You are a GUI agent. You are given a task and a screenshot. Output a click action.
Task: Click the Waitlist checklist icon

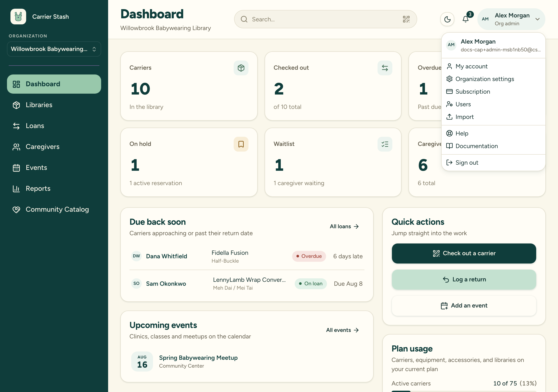point(385,144)
